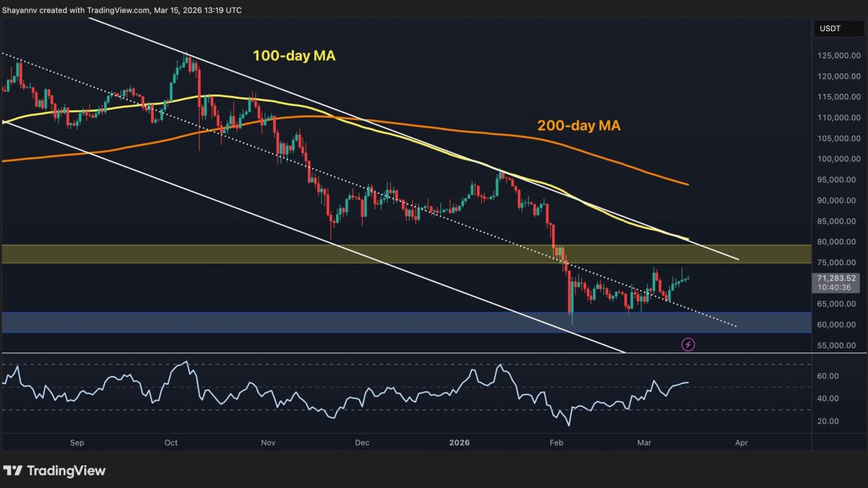Click the RSI 20.00 axis label
The image size is (868, 488).
click(x=828, y=421)
